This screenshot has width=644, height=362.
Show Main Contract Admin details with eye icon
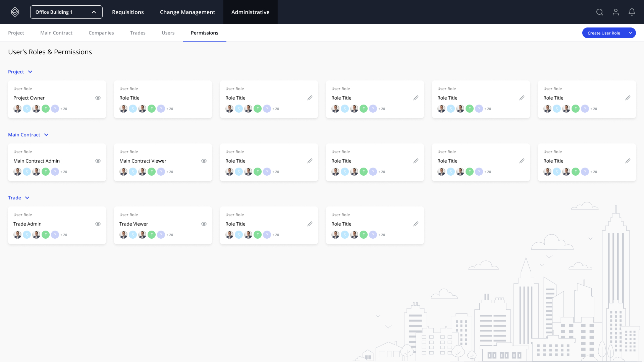click(x=98, y=161)
